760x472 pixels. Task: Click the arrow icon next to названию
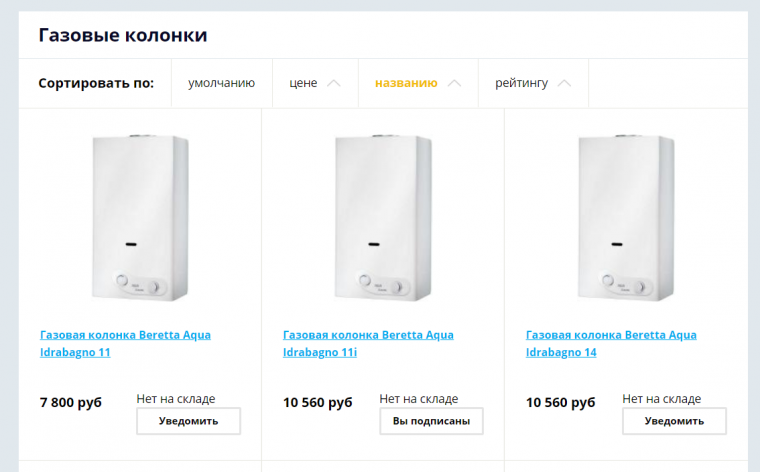pyautogui.click(x=454, y=83)
